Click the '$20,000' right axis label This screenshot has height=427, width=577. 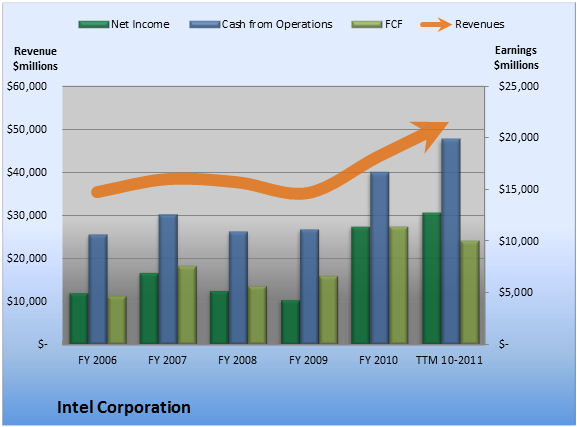pyautogui.click(x=518, y=137)
